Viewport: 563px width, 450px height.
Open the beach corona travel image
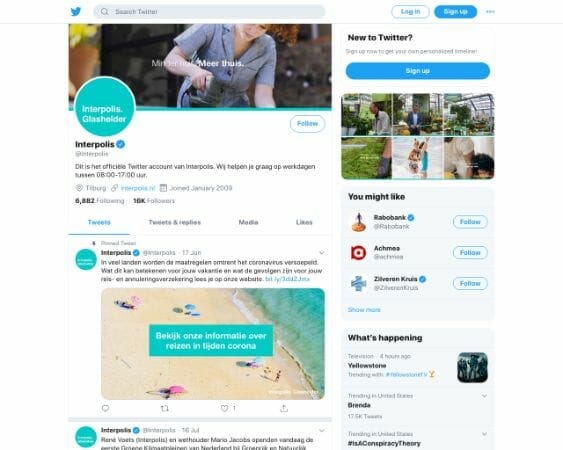pyautogui.click(x=213, y=344)
